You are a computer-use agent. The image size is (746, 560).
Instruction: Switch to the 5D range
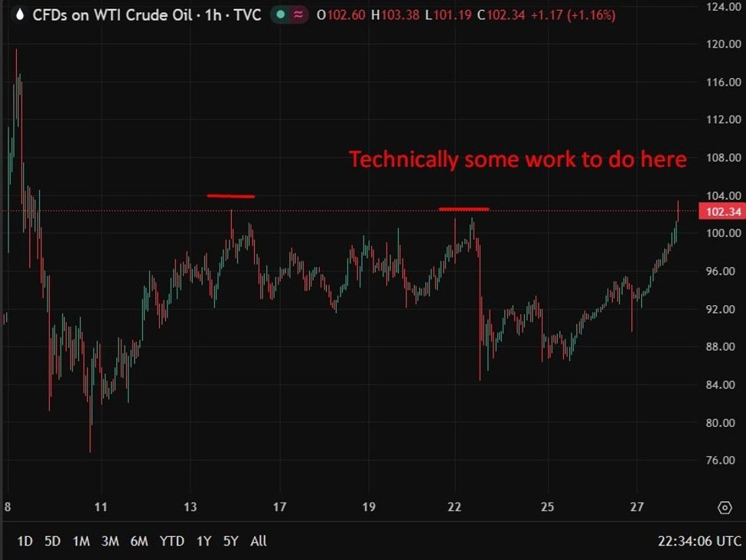click(x=52, y=541)
